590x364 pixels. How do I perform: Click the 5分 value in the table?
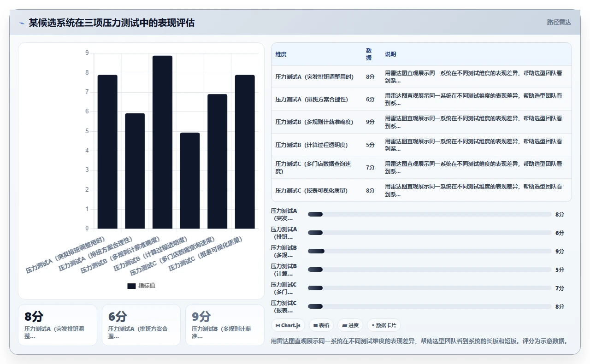(370, 145)
